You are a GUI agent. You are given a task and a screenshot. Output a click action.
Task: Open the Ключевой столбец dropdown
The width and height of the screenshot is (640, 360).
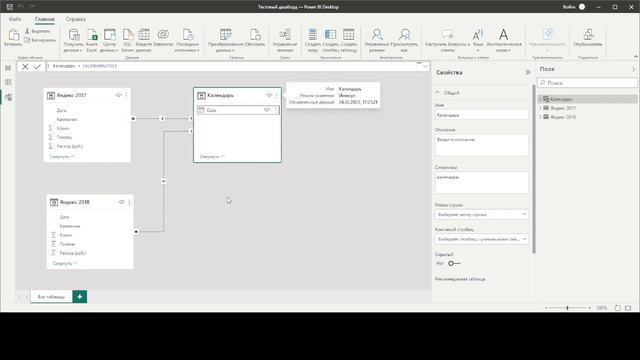(482, 239)
